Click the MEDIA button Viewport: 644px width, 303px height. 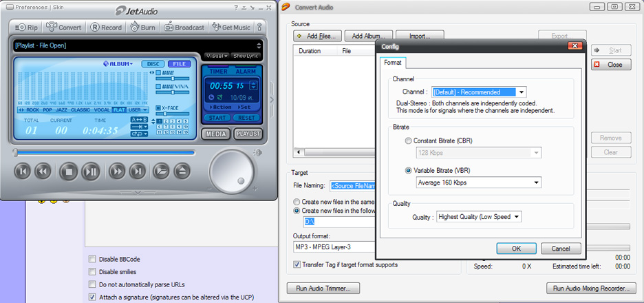(x=215, y=134)
